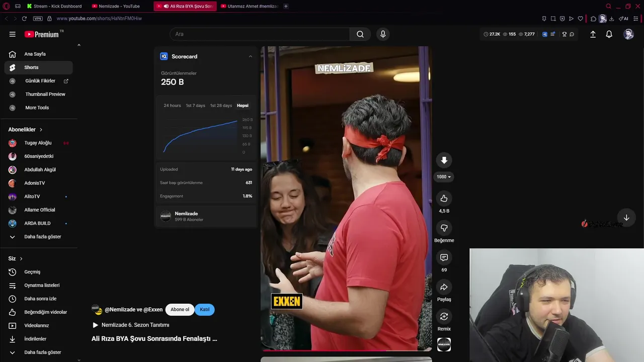Open a new browser tab

(286, 6)
